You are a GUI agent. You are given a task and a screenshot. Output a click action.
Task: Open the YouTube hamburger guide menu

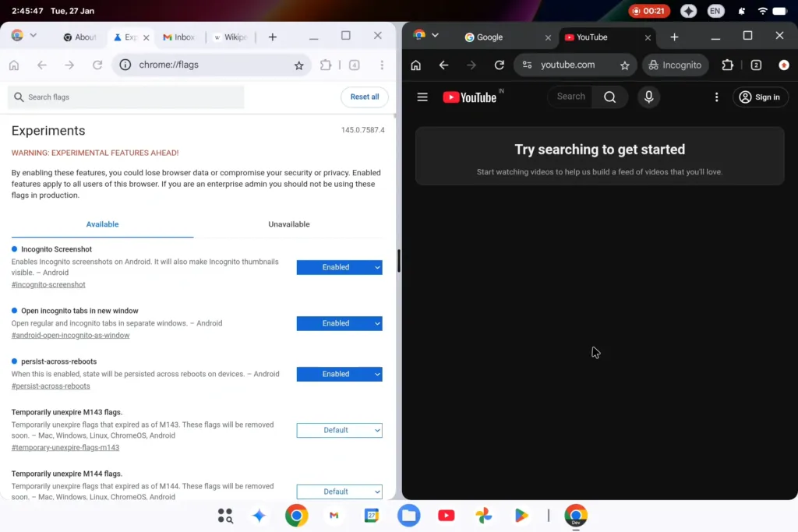click(422, 97)
